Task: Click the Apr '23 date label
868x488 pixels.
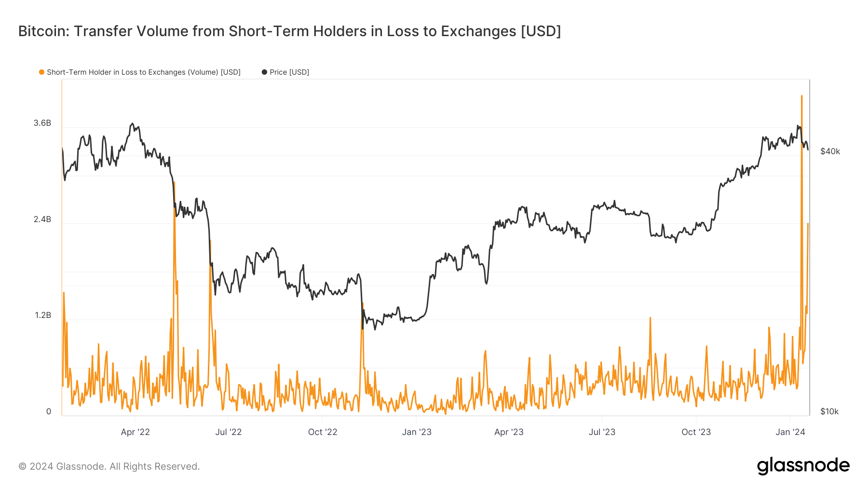Action: 509,432
